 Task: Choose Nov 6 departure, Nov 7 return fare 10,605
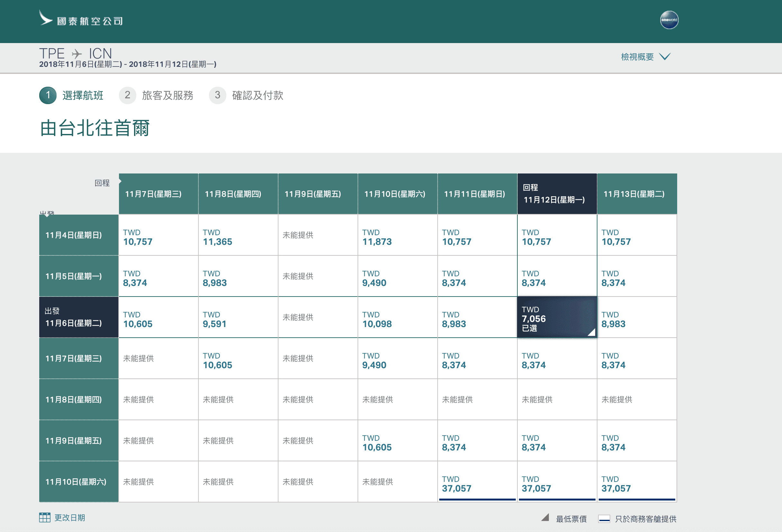159,317
